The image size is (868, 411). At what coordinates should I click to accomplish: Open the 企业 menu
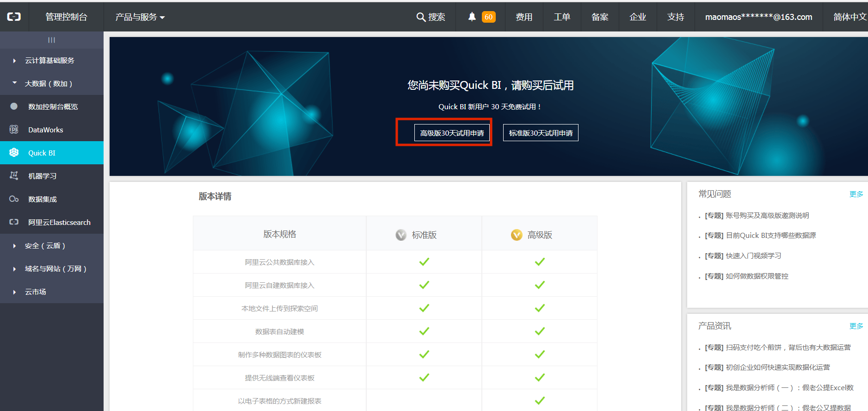[x=638, y=17]
